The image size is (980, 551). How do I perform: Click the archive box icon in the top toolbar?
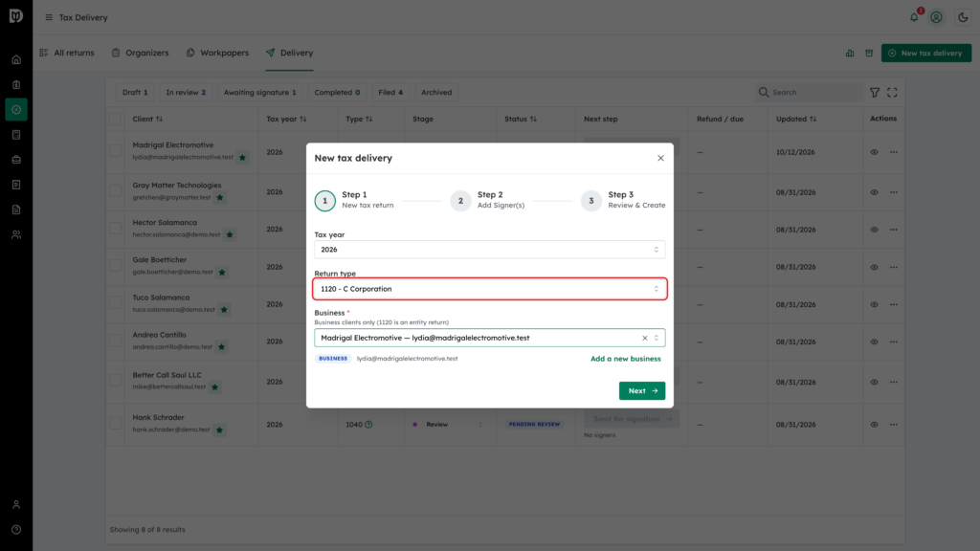tap(869, 54)
